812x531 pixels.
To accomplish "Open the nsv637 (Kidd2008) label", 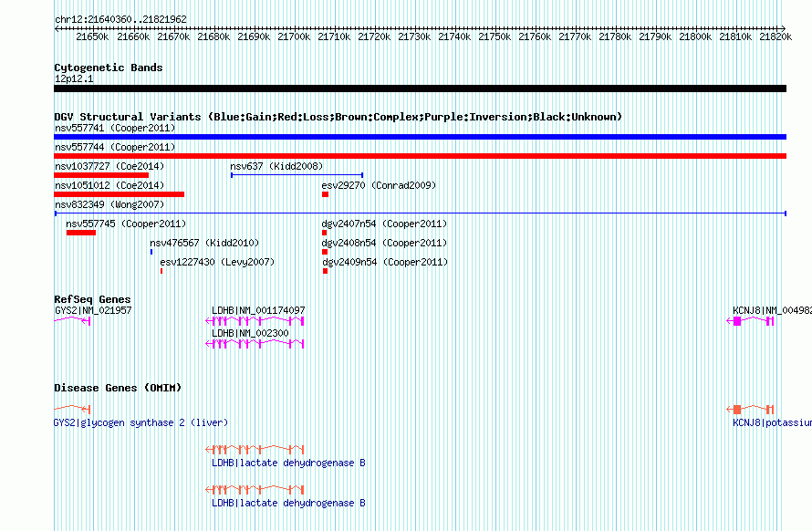I will (276, 166).
